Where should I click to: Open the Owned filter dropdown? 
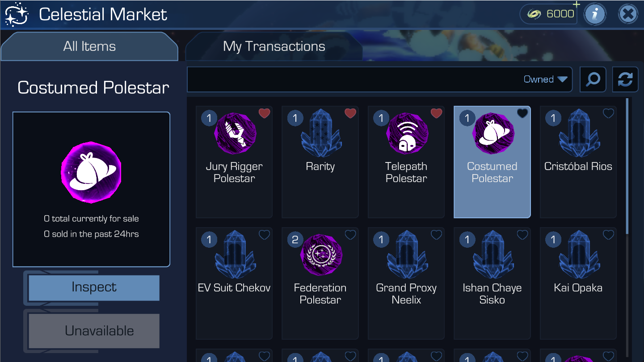[545, 79]
